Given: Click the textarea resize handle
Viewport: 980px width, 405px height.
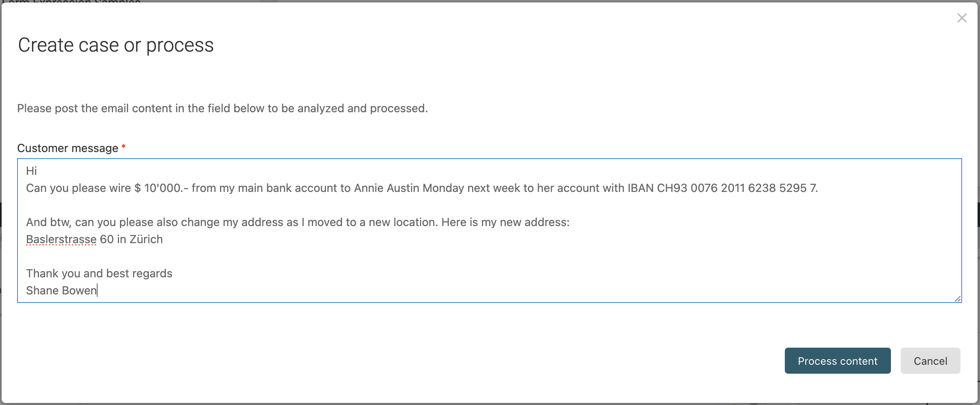Looking at the screenshot, I should (x=958, y=299).
